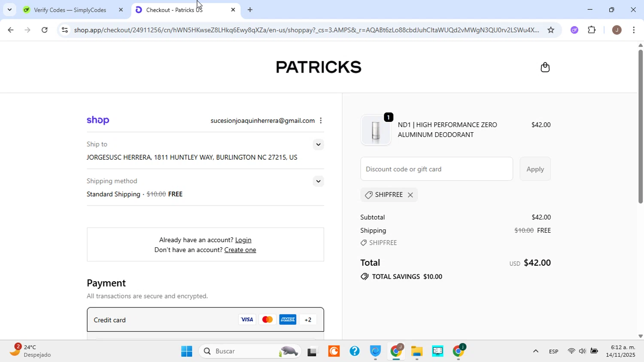Select the Credit card payment option
This screenshot has width=644, height=362.
click(205, 319)
